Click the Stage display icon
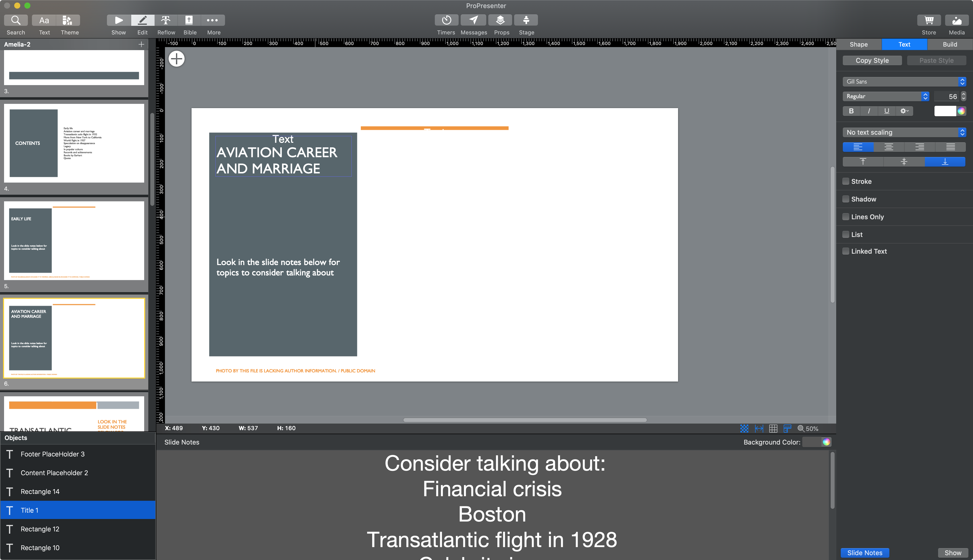 click(x=526, y=20)
